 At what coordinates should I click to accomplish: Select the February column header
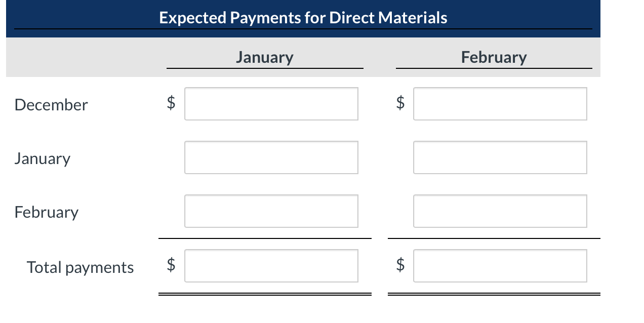494,57
